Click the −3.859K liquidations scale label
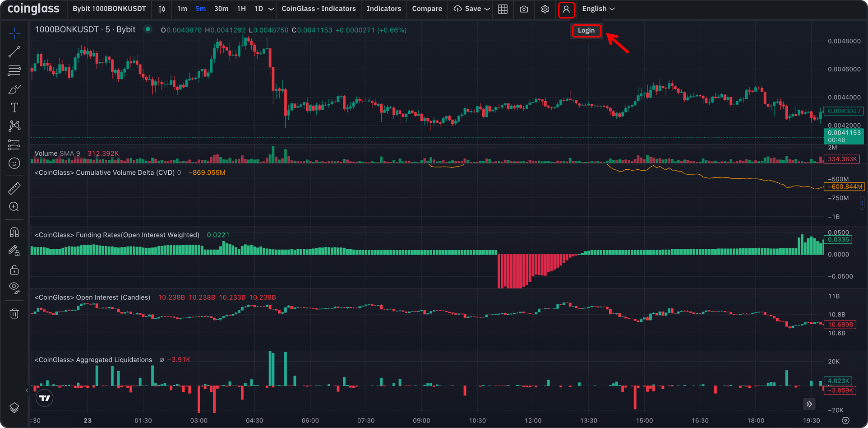 tap(840, 390)
